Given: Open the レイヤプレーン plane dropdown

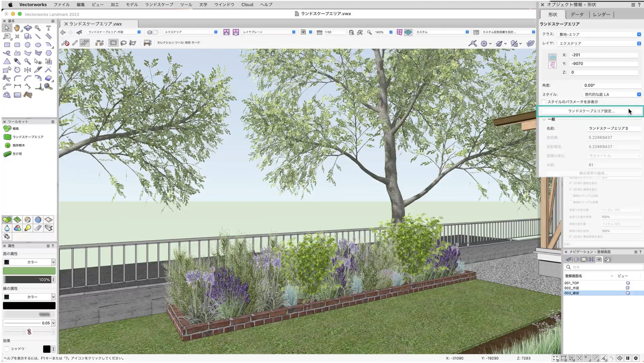Looking at the screenshot, I should click(269, 32).
